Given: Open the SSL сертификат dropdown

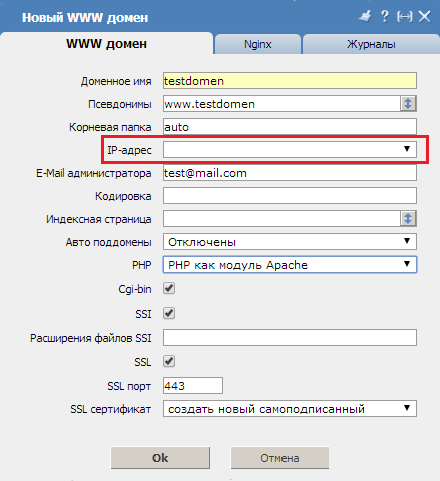Looking at the screenshot, I should click(x=290, y=409).
